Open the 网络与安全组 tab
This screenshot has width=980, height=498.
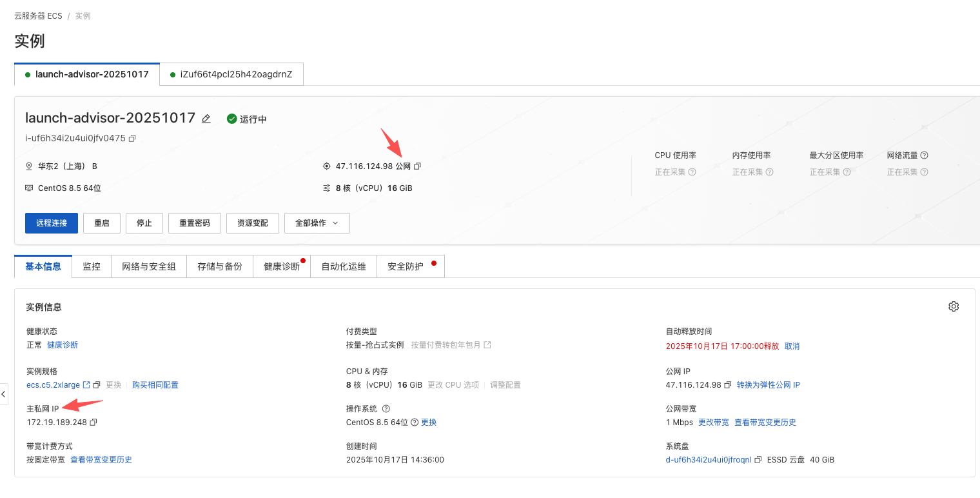(x=149, y=266)
